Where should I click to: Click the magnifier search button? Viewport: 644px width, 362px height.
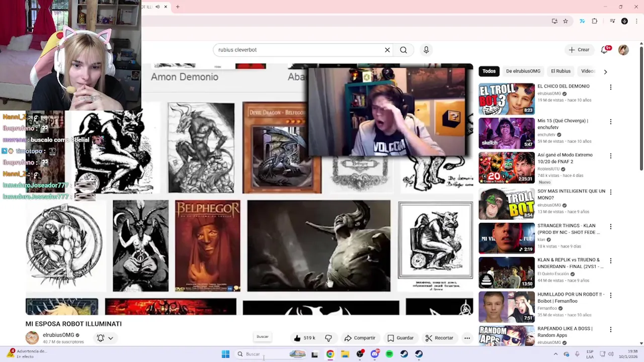404,50
